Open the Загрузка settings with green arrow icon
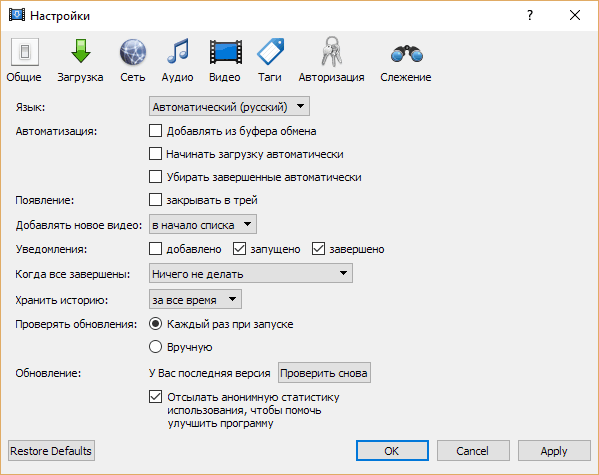 [80, 60]
